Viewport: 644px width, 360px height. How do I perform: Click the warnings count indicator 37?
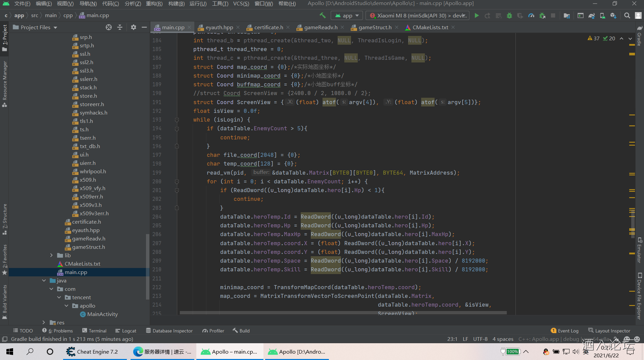click(593, 38)
